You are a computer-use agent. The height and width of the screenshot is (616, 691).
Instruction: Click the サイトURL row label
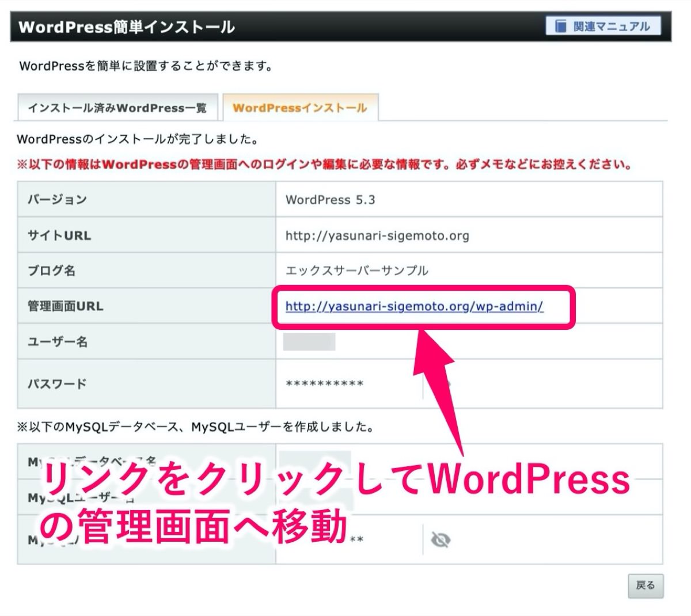point(59,235)
